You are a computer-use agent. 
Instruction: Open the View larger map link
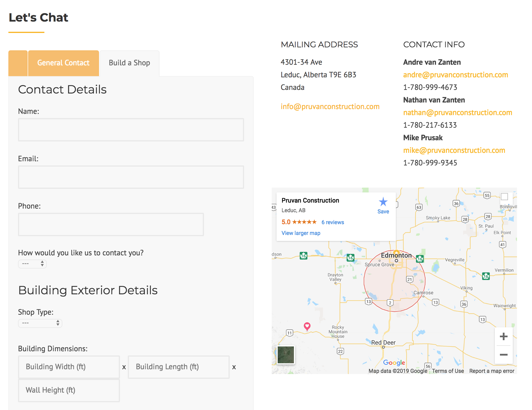click(x=301, y=233)
